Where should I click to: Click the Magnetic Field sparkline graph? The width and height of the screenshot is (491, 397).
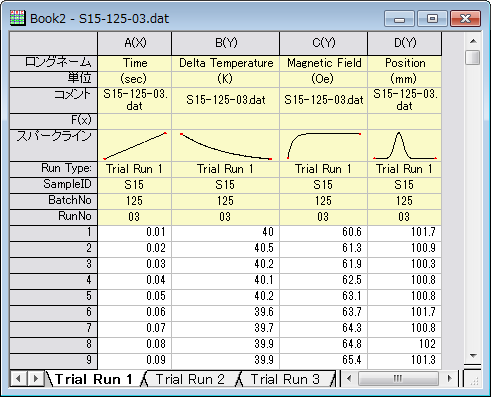click(x=323, y=146)
